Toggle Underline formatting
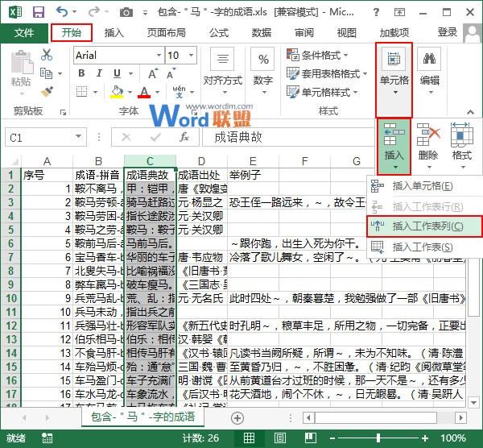The image size is (483, 448). 117,73
